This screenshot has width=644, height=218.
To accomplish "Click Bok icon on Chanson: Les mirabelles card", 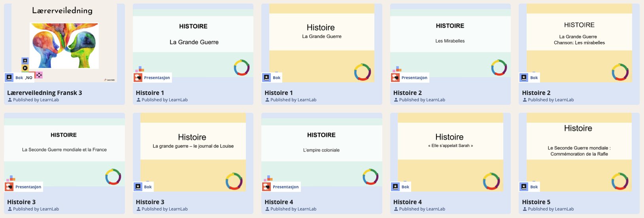I will coord(524,78).
